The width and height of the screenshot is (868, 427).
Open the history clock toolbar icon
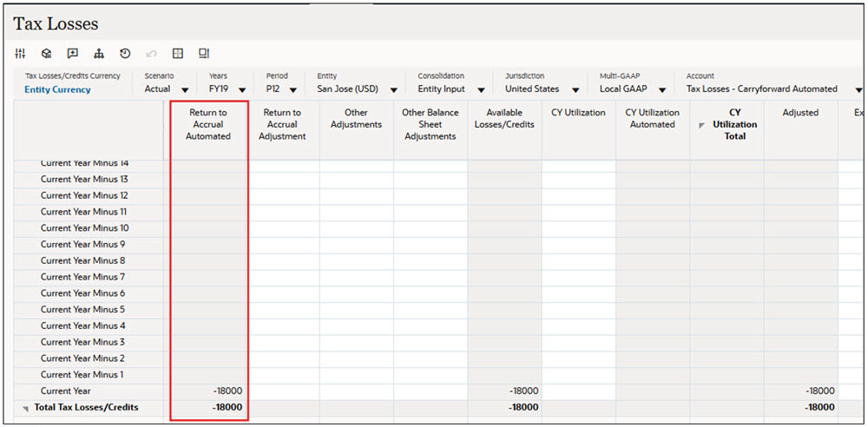[x=125, y=54]
